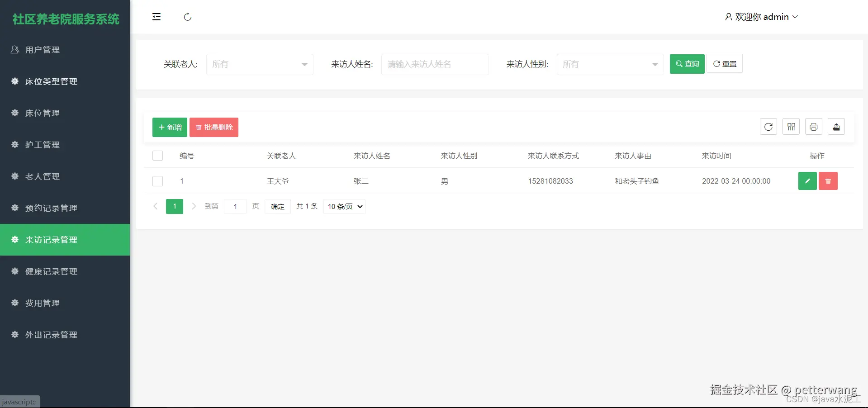868x408 pixels.
Task: Open the 来访人性别 dropdown
Action: pyautogui.click(x=610, y=64)
